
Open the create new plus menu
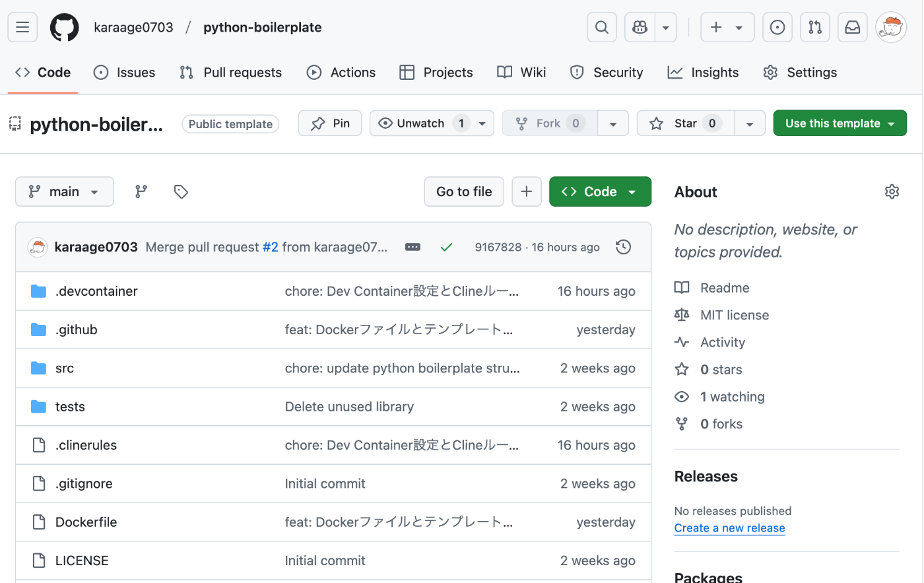[x=727, y=27]
